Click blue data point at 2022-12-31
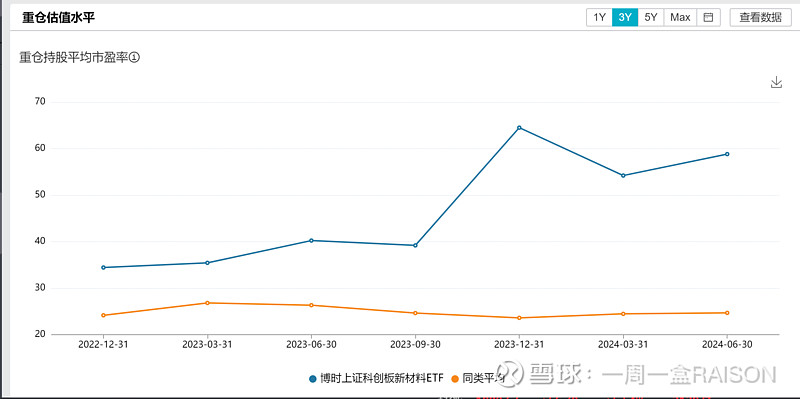 click(104, 267)
